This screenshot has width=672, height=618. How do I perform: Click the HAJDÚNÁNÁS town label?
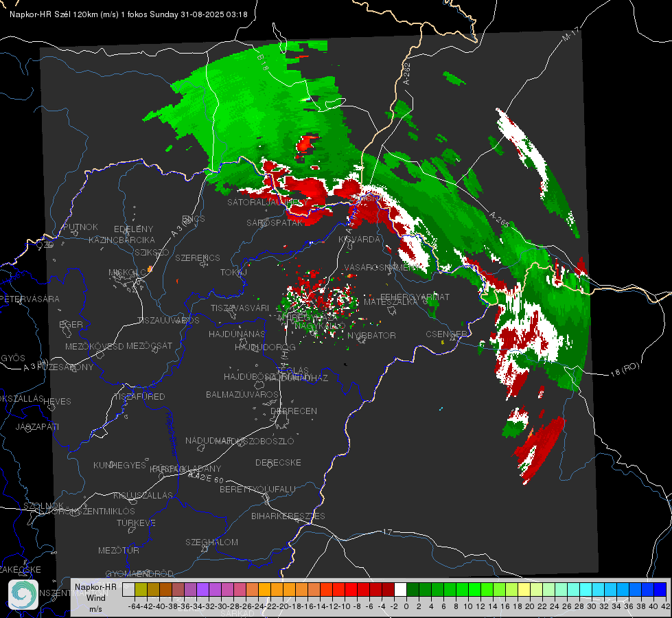click(237, 334)
